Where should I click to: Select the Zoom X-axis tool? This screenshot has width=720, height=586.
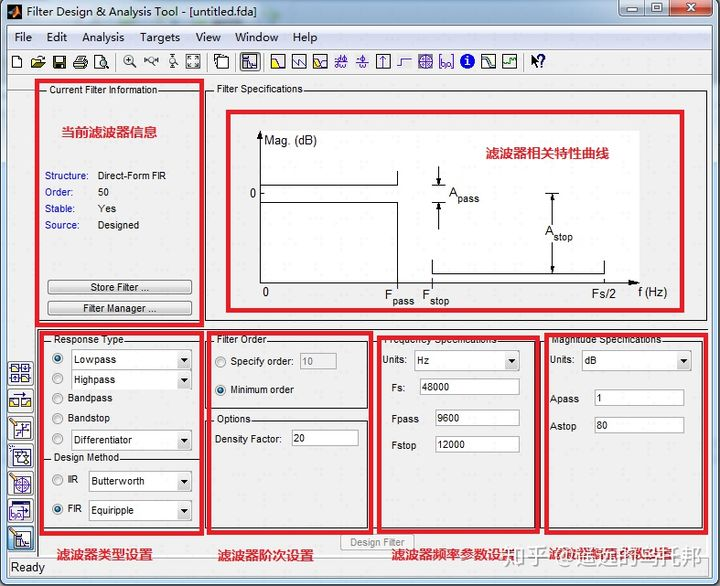(151, 62)
